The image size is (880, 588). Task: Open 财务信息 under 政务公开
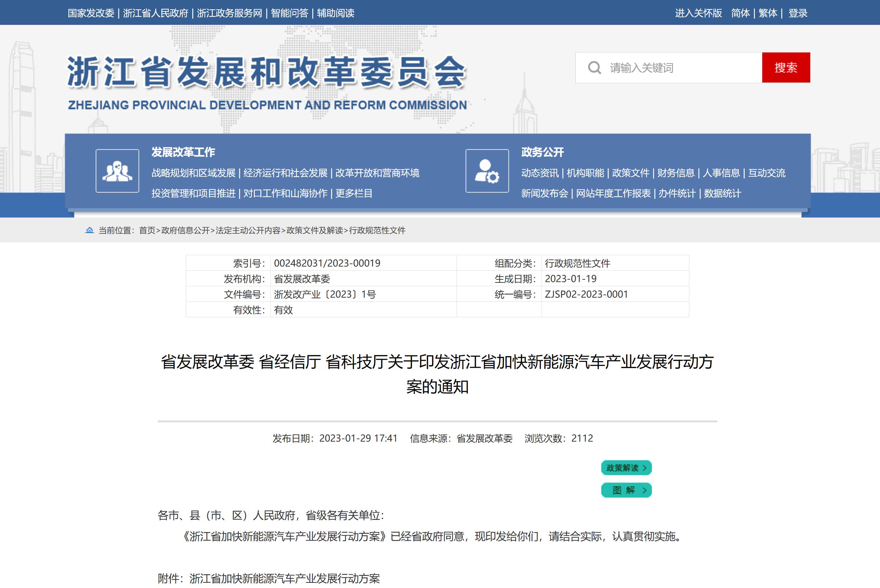(676, 173)
